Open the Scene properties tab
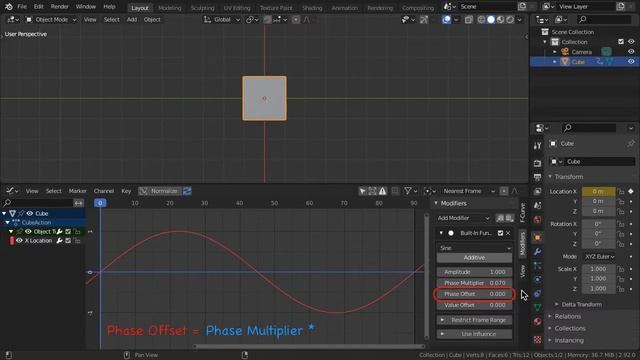The height and width of the screenshot is (360, 640). click(538, 206)
